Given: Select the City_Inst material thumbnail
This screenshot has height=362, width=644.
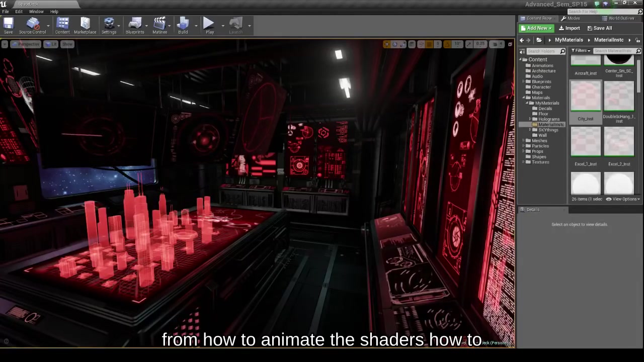Looking at the screenshot, I should point(586,97).
